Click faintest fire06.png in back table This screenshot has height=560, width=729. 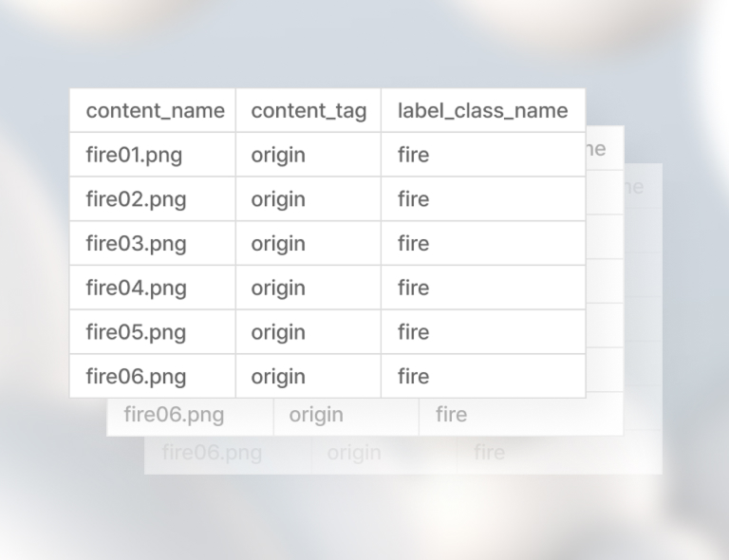(x=212, y=453)
